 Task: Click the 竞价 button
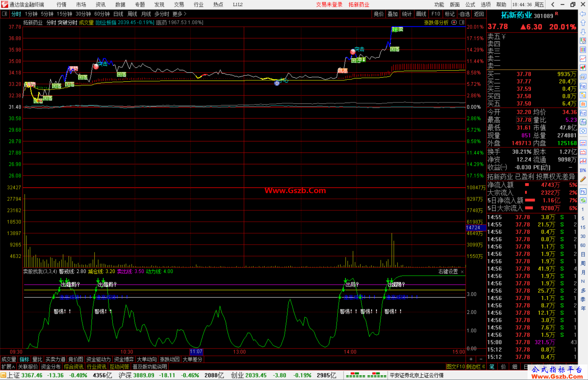[379, 14]
